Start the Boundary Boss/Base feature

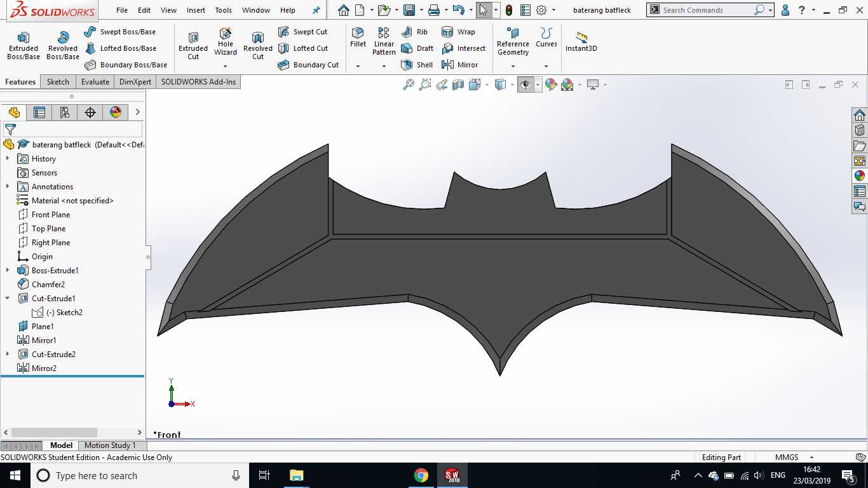126,65
